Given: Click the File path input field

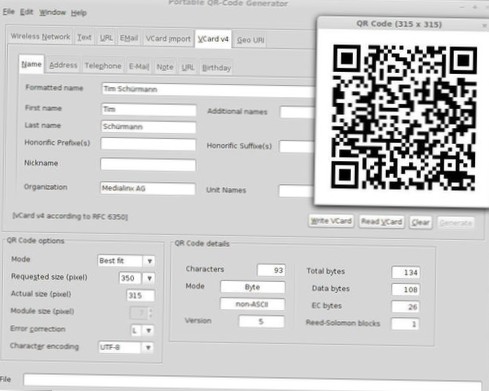Looking at the screenshot, I should (x=252, y=381).
